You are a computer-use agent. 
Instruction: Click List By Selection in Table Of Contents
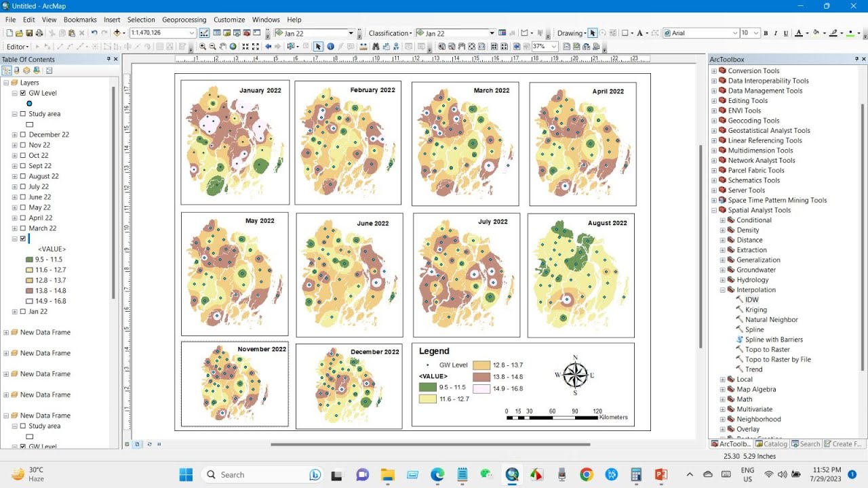tap(37, 70)
